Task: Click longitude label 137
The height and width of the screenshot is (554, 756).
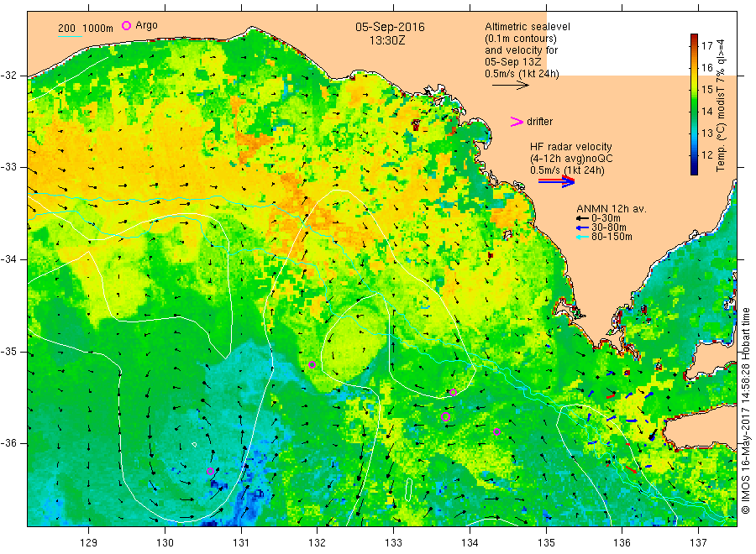Action: [x=698, y=543]
